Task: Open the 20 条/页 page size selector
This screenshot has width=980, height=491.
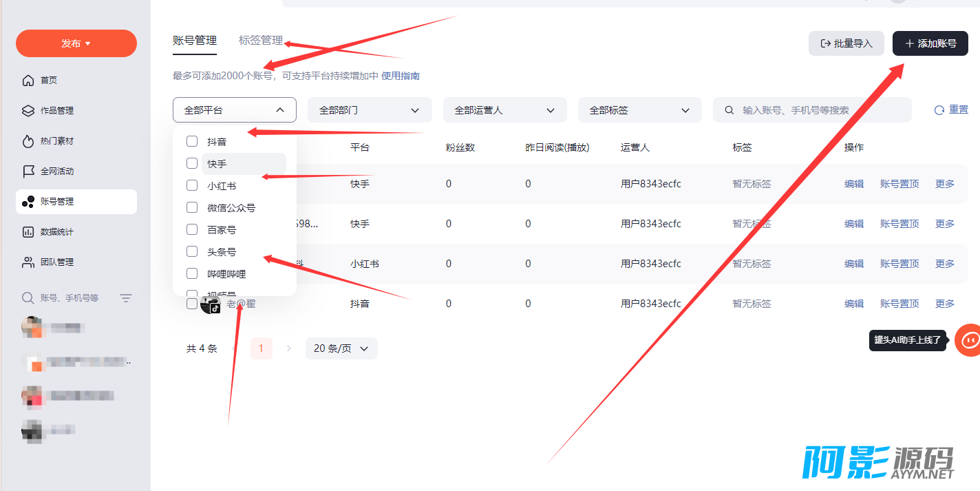Action: 341,348
